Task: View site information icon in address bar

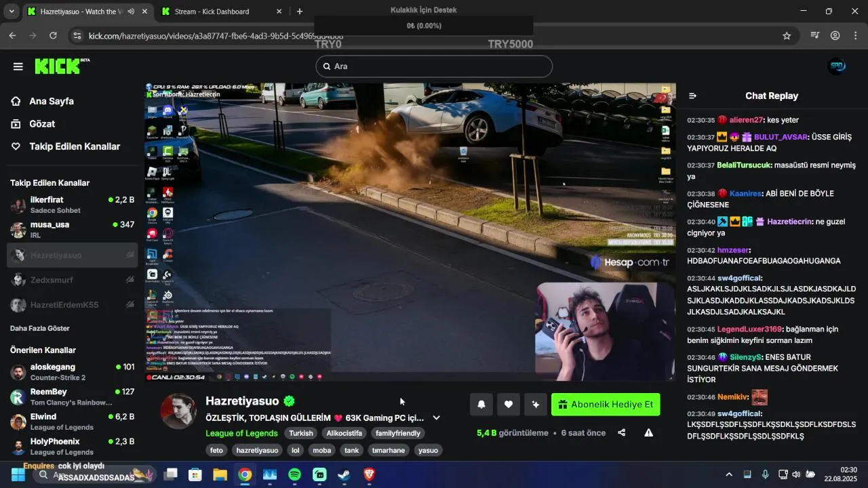Action: tap(77, 35)
